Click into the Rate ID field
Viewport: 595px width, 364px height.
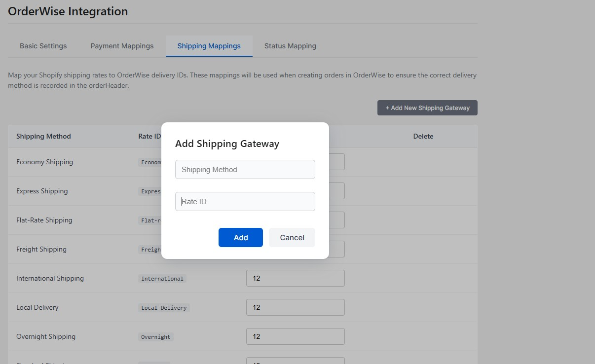(245, 201)
